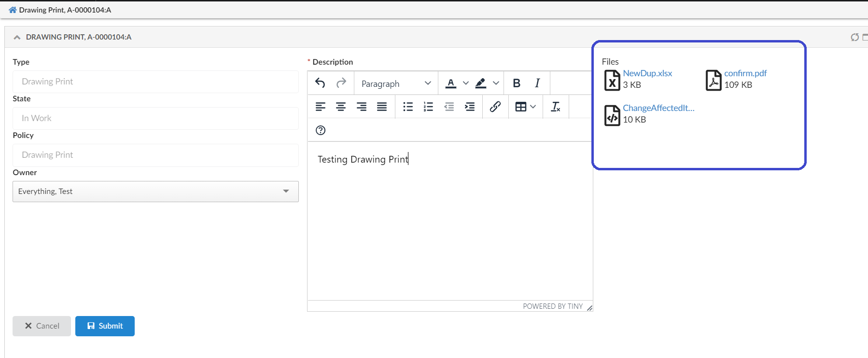Screen dimensions: 868x358
Task: Collapse the Drawing Print section header
Action: [x=17, y=37]
